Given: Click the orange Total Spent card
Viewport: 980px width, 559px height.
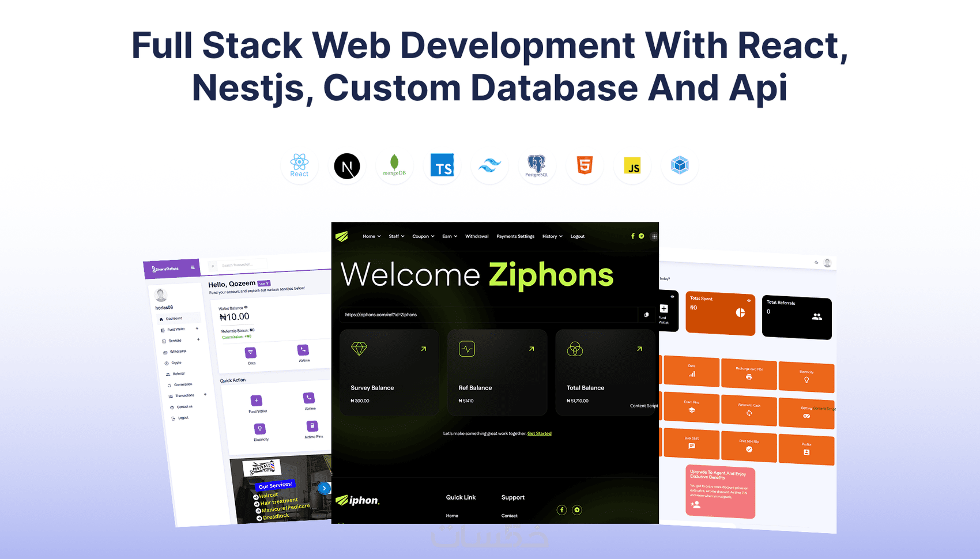Looking at the screenshot, I should pos(721,313).
